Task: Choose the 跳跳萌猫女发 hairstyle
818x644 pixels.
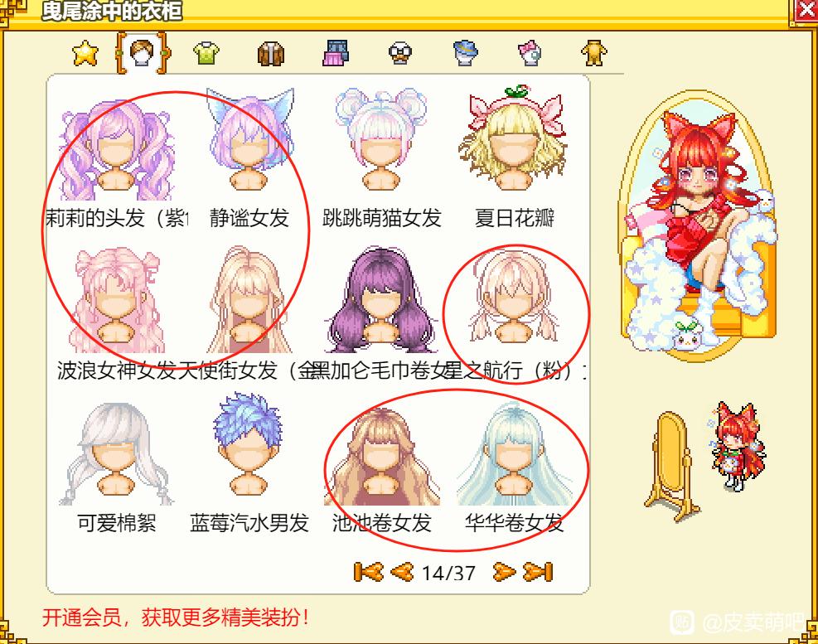Action: [x=381, y=157]
